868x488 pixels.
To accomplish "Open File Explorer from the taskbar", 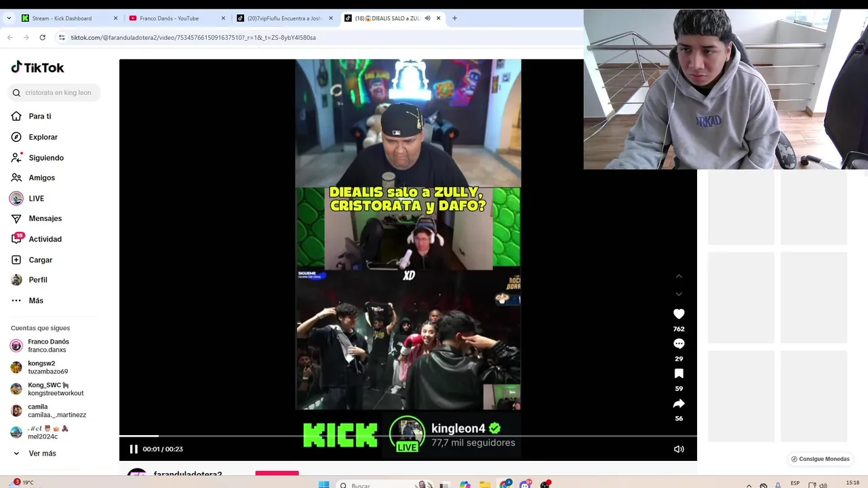I will point(485,485).
